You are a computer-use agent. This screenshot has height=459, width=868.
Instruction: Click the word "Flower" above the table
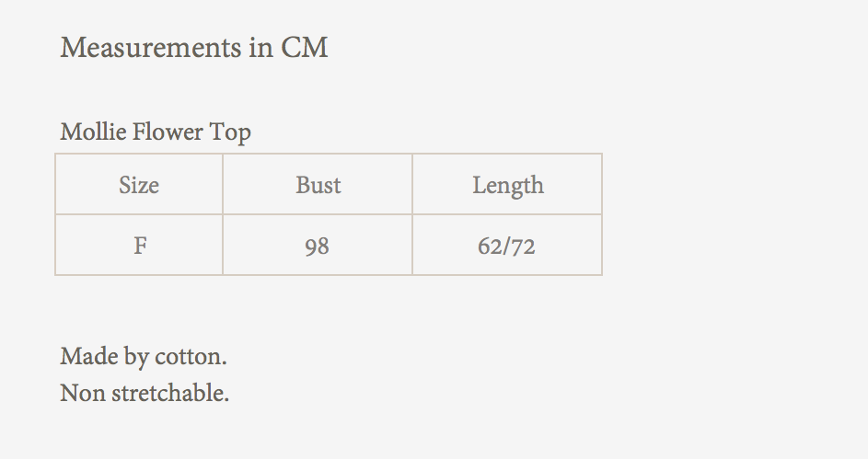pos(168,132)
